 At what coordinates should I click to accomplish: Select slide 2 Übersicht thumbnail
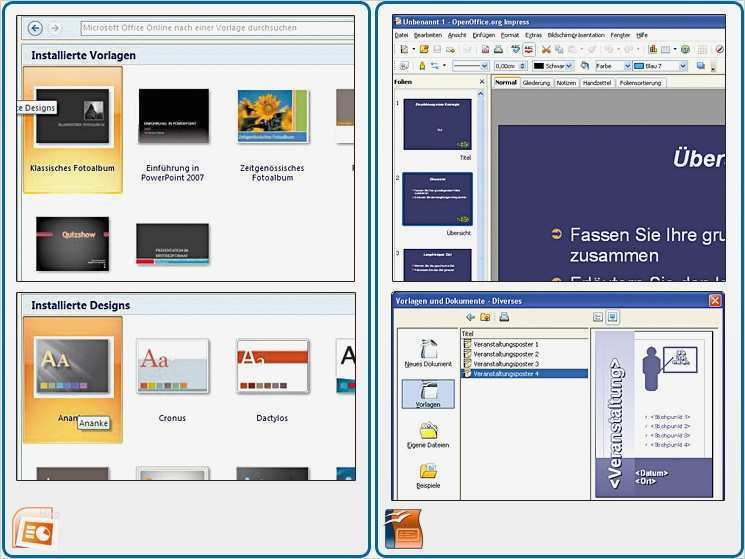(x=437, y=199)
